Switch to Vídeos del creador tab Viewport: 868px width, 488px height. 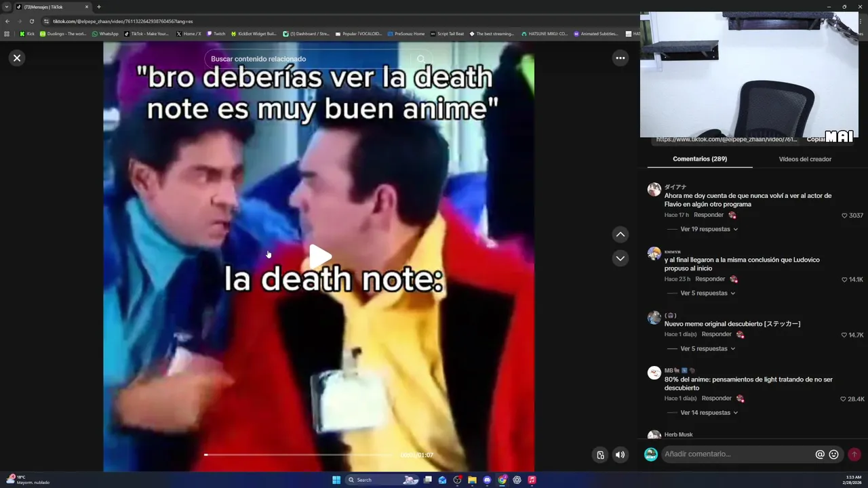tap(805, 159)
